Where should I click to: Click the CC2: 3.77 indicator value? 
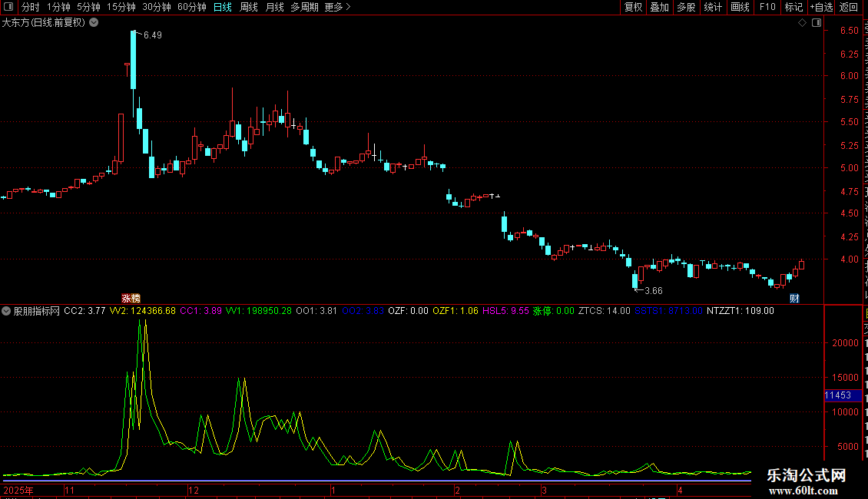[84, 311]
